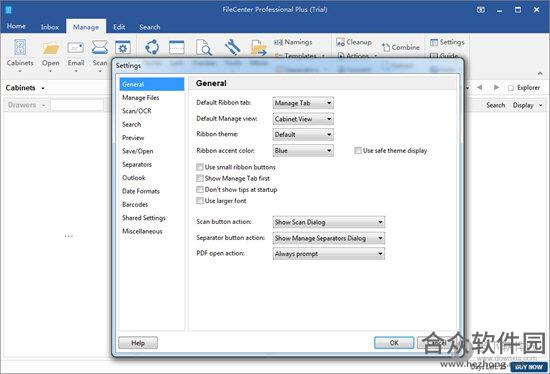Select General settings category
This screenshot has height=374, width=550.
pyautogui.click(x=152, y=84)
